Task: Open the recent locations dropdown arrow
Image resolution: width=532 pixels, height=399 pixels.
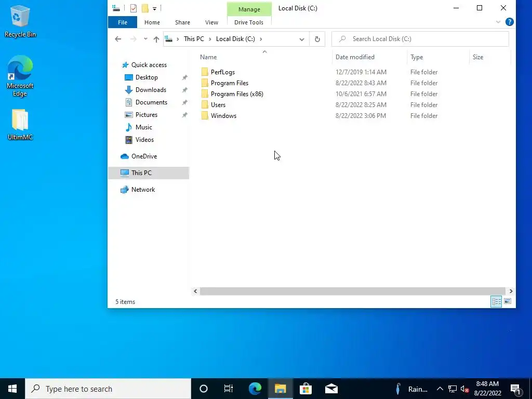Action: (x=145, y=39)
